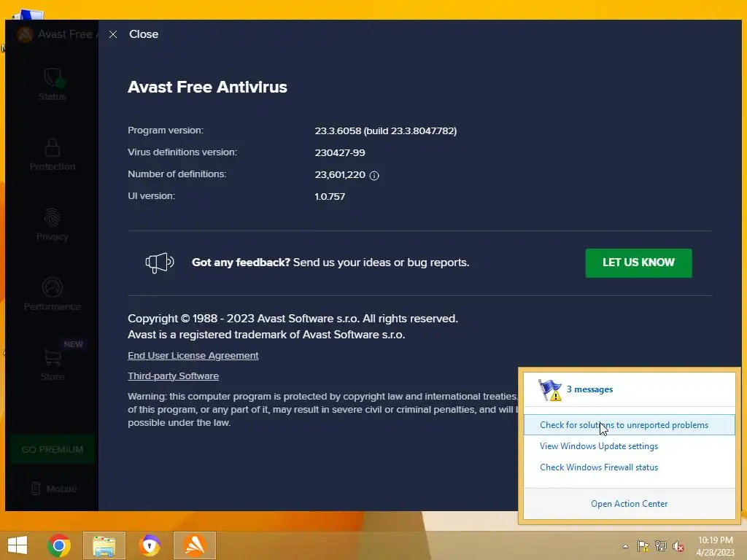Image resolution: width=747 pixels, height=560 pixels.
Task: Click the Action Center flag with warning icon
Action: tap(550, 390)
